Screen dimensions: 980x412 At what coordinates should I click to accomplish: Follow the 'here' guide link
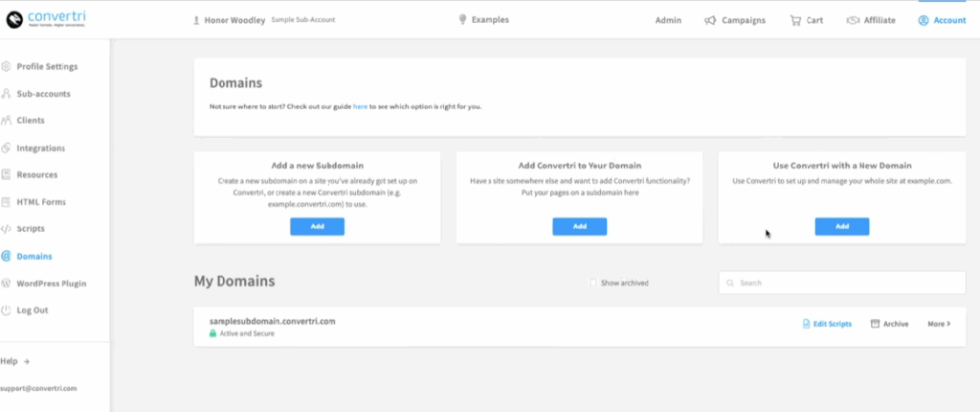360,106
